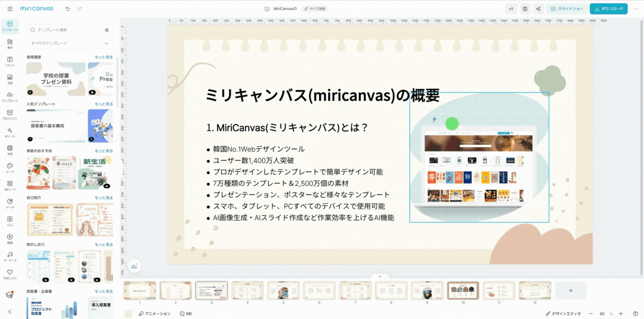Open the ロゴ sidebar panel

point(10,221)
